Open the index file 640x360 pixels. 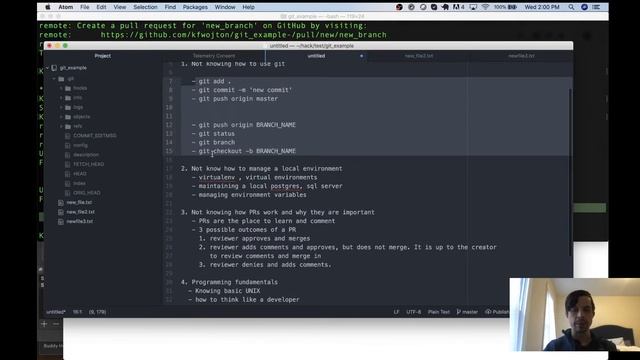point(80,183)
